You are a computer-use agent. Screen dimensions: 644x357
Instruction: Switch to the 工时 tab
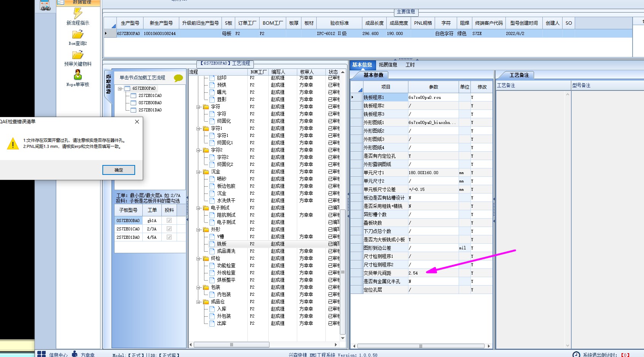click(x=410, y=65)
